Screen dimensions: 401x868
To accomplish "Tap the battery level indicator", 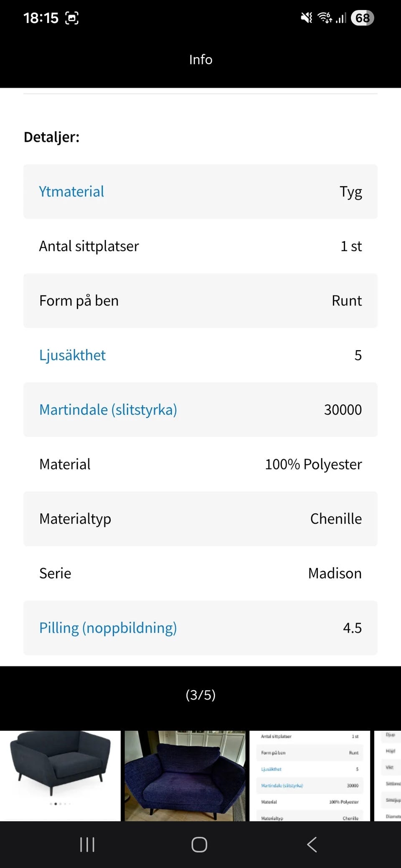I will pos(363,18).
